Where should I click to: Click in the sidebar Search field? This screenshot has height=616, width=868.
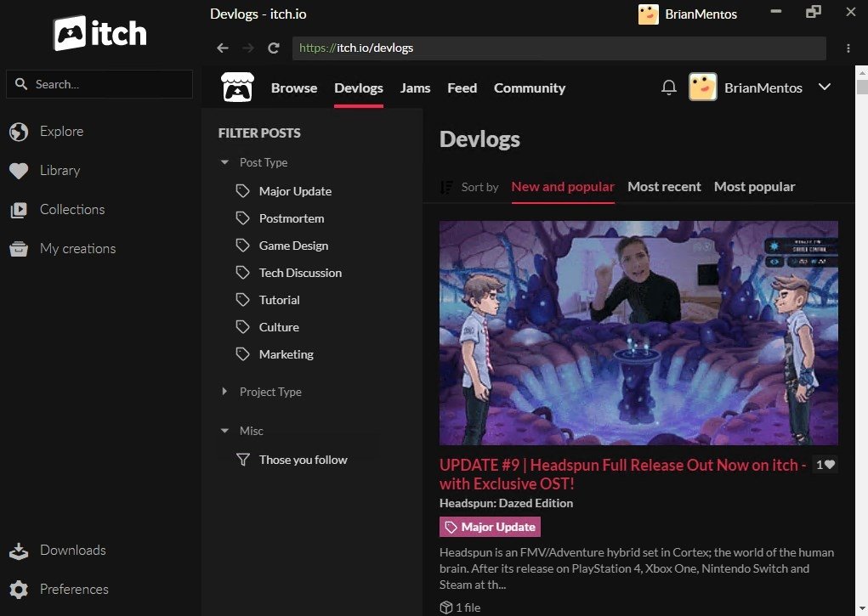[99, 84]
